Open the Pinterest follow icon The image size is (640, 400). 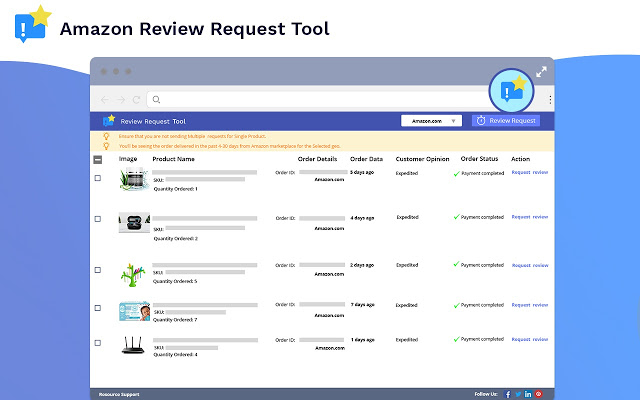(x=538, y=394)
